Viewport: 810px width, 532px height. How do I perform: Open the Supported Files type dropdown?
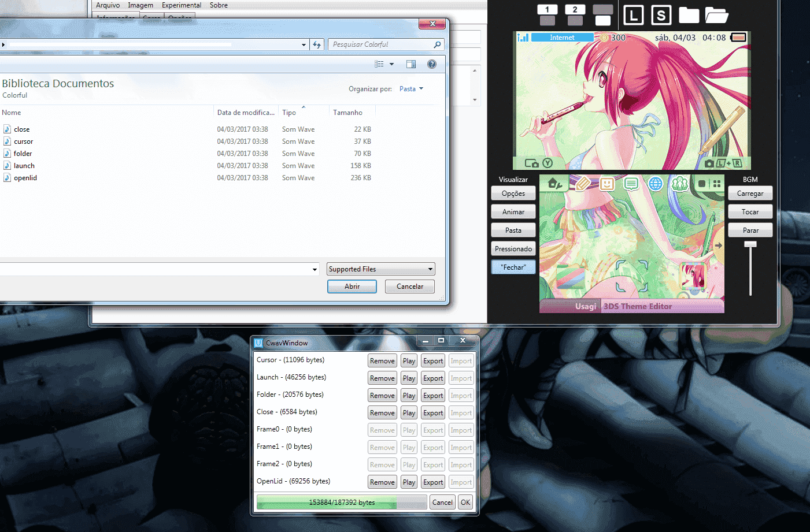(381, 269)
